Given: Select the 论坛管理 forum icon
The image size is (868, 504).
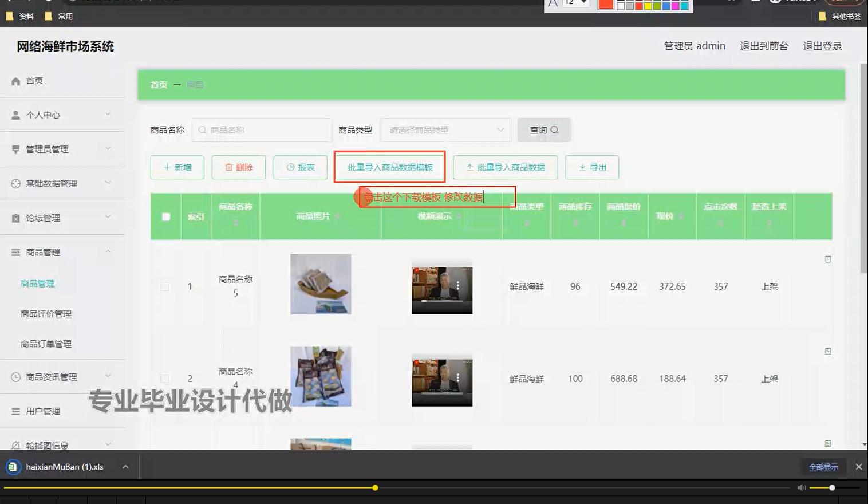Looking at the screenshot, I should (15, 218).
